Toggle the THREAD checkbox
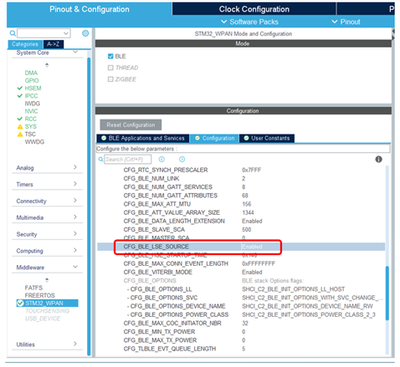This screenshot has width=400, height=367. coord(111,68)
